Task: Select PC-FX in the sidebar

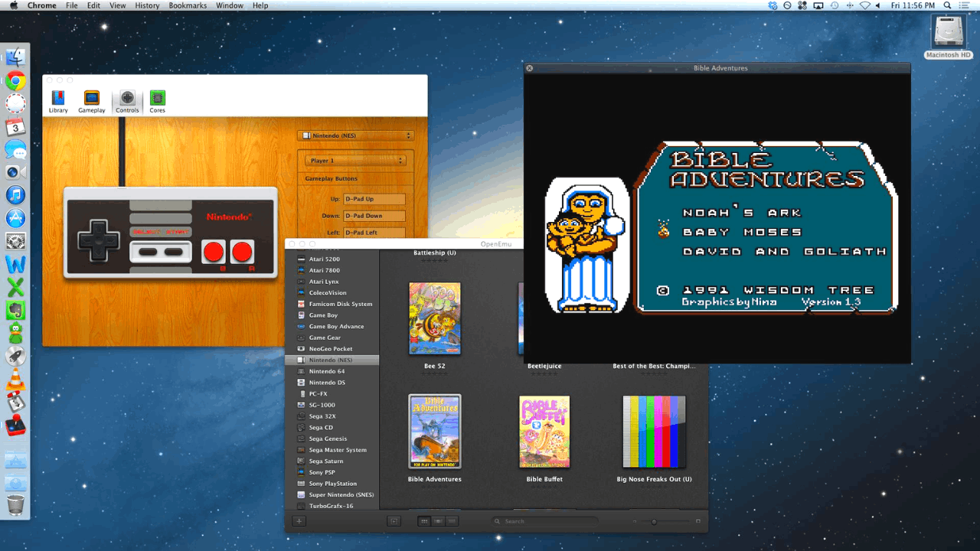Action: [x=332, y=393]
